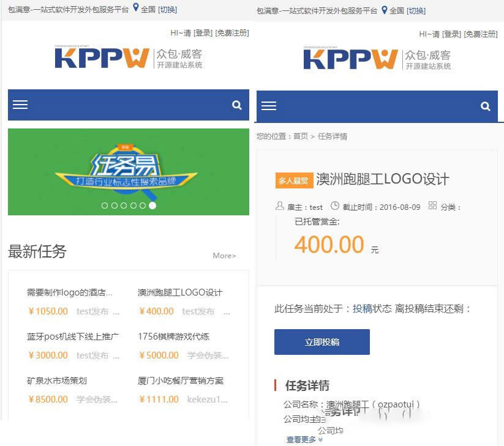Expand 查看更多 under task details
Image resolution: width=504 pixels, height=446 pixels.
[304, 440]
